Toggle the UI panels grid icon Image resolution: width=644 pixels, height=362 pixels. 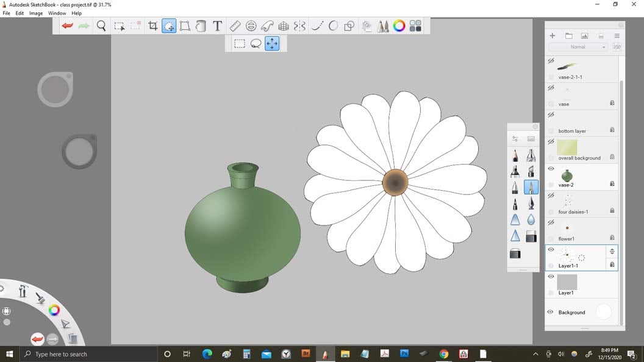click(x=415, y=26)
